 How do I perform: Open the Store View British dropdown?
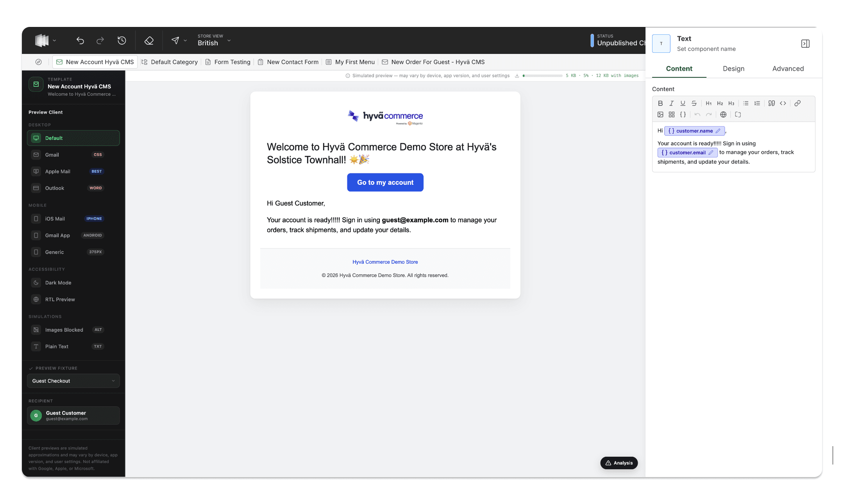214,40
